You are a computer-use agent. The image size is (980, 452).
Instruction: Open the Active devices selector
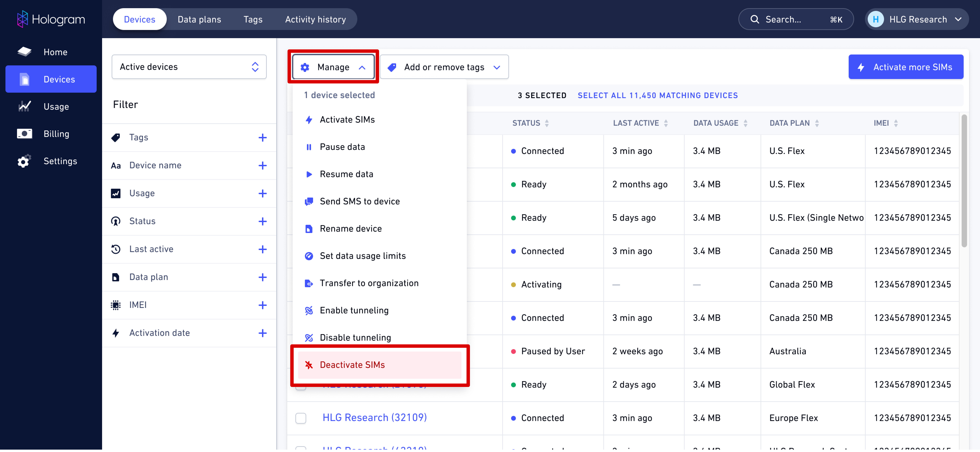point(189,67)
